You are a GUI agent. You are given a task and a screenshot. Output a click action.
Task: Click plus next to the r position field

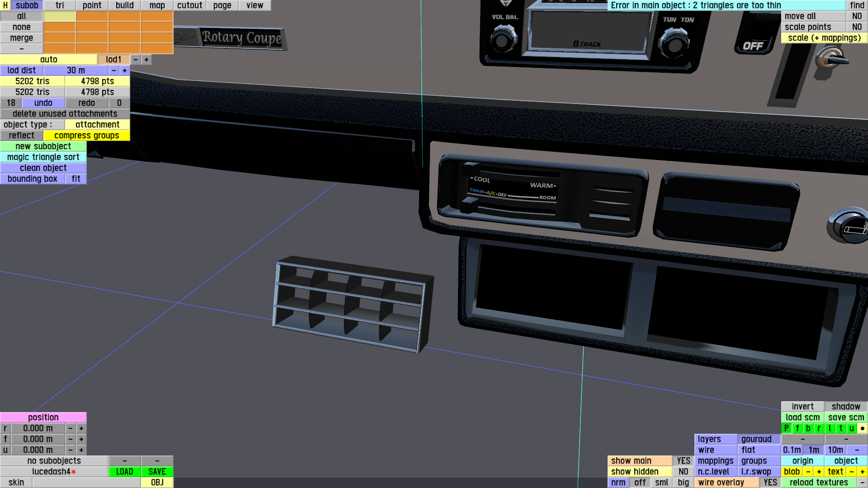pyautogui.click(x=81, y=428)
